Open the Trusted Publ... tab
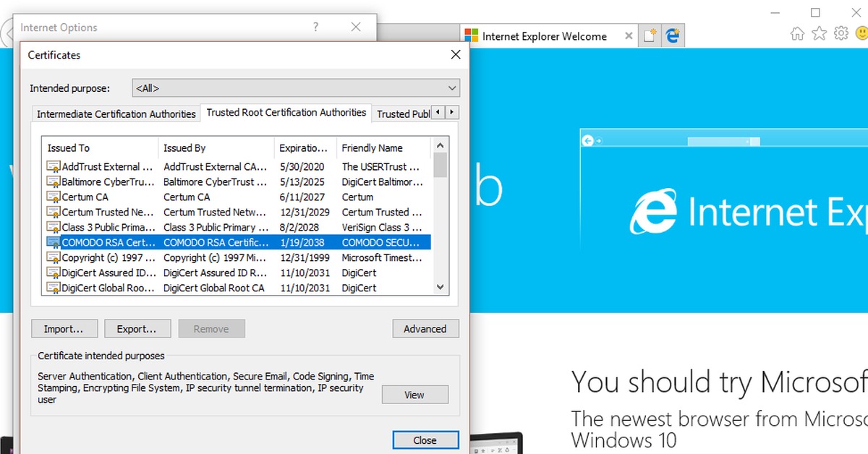This screenshot has width=868, height=454. pyautogui.click(x=403, y=114)
